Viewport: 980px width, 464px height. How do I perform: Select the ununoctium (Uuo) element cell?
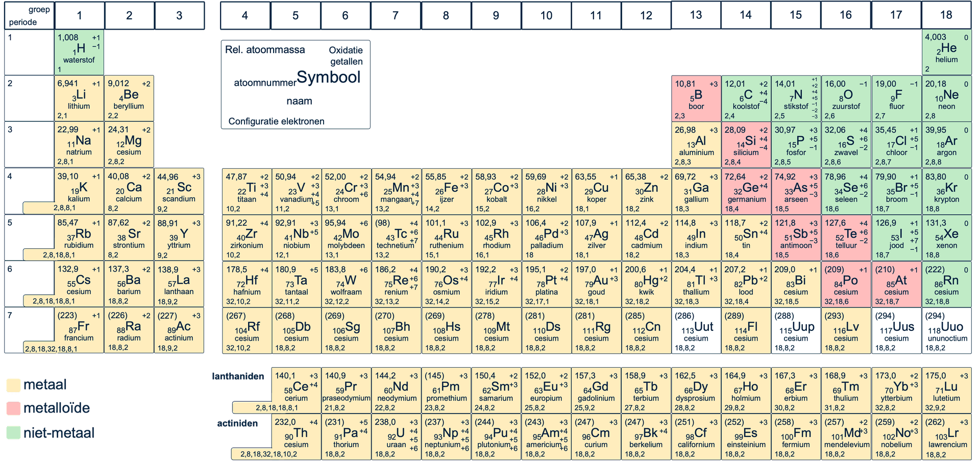946,330
